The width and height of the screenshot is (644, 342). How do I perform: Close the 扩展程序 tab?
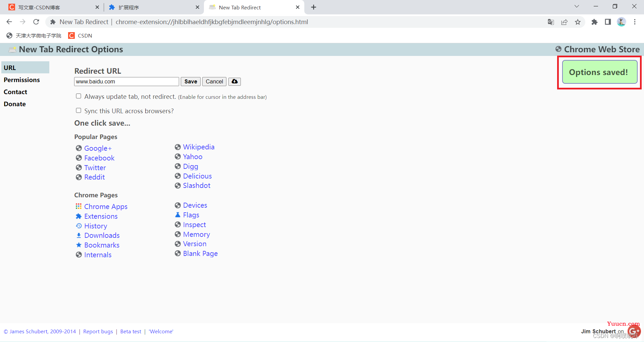[197, 7]
